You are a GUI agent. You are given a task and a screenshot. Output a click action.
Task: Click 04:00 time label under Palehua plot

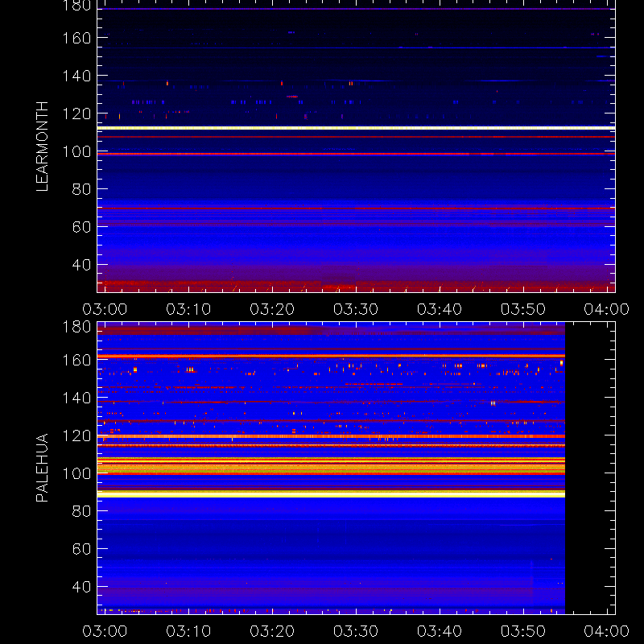(607, 631)
